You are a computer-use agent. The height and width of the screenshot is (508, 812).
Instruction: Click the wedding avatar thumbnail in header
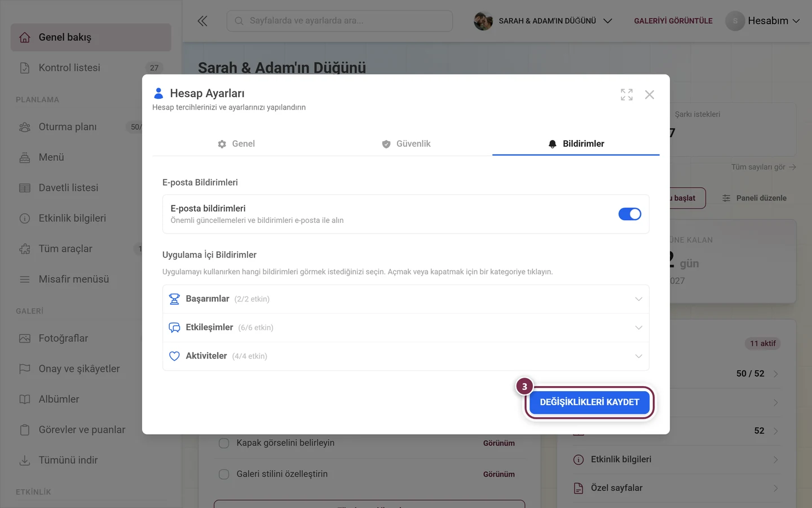click(x=483, y=21)
